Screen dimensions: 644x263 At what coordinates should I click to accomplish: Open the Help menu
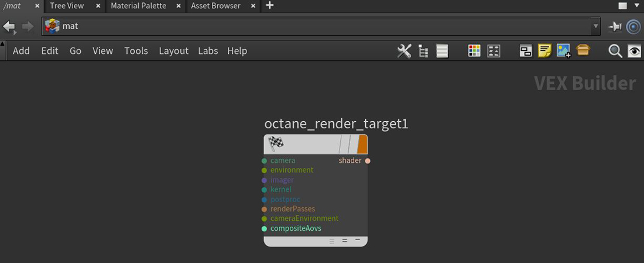tap(237, 51)
